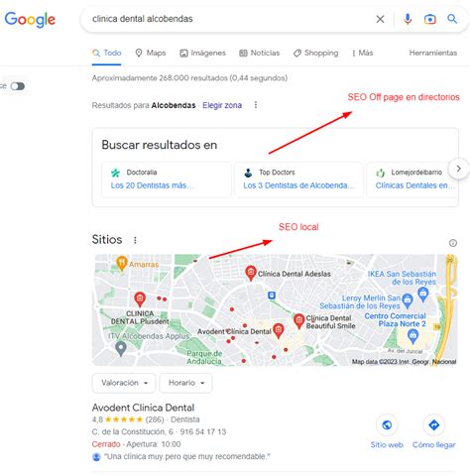The image size is (470, 476).
Task: Toggle the switch at the left edge
Action: (18, 86)
